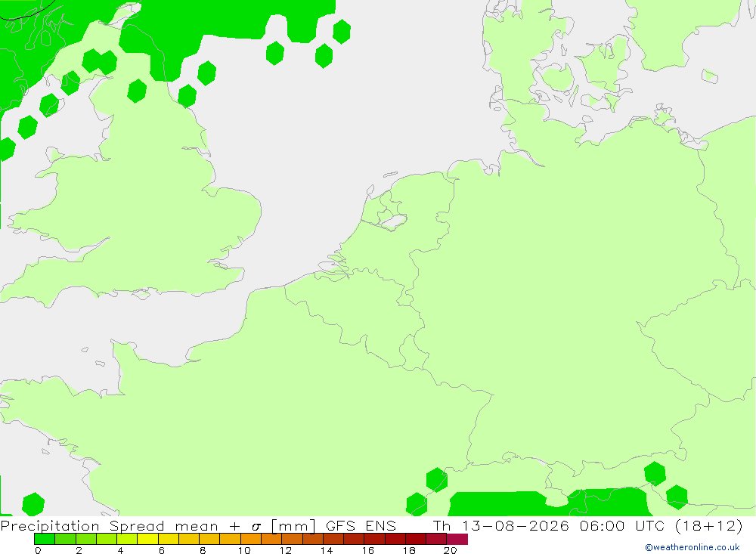This screenshot has height=554, width=756.
Task: Click the first dark green legend swatch above 0
Action: coord(45,539)
